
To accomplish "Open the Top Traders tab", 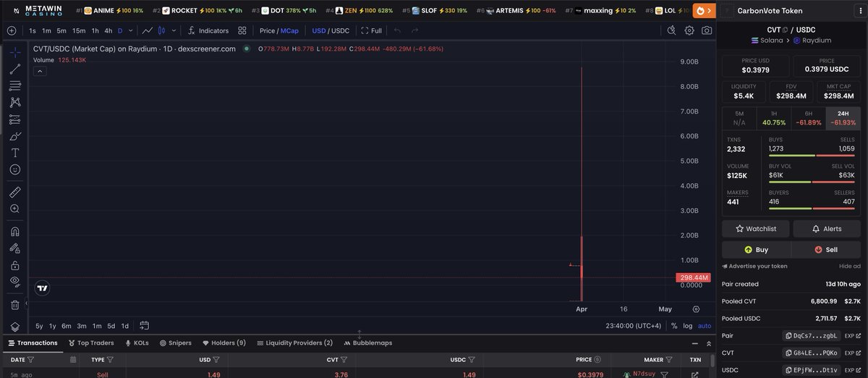I will coord(91,343).
